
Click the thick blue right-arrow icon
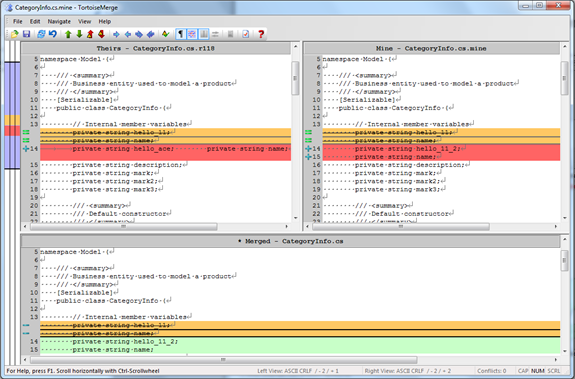pyautogui.click(x=139, y=34)
